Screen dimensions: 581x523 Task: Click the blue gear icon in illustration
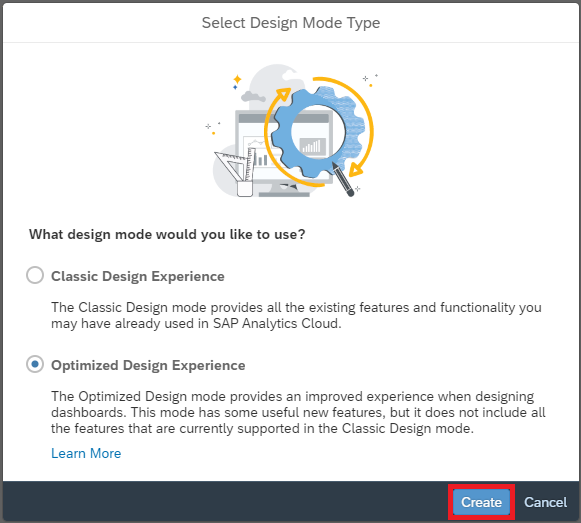point(317,132)
